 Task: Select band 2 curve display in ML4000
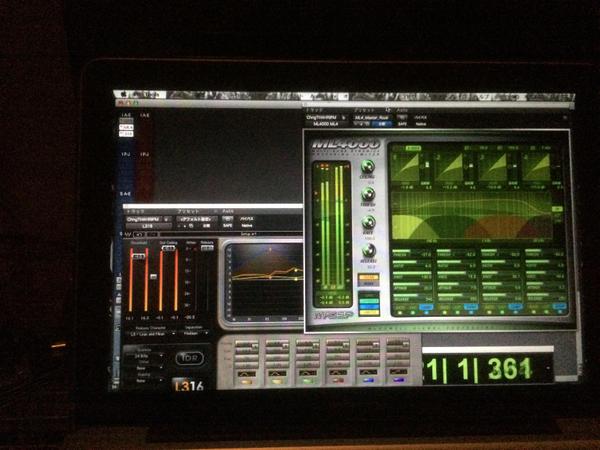pos(449,167)
